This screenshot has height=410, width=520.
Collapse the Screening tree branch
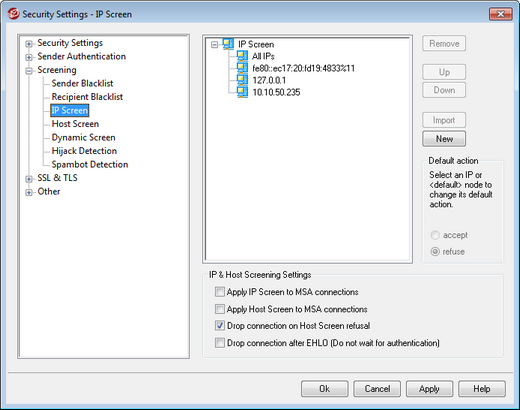(x=29, y=71)
